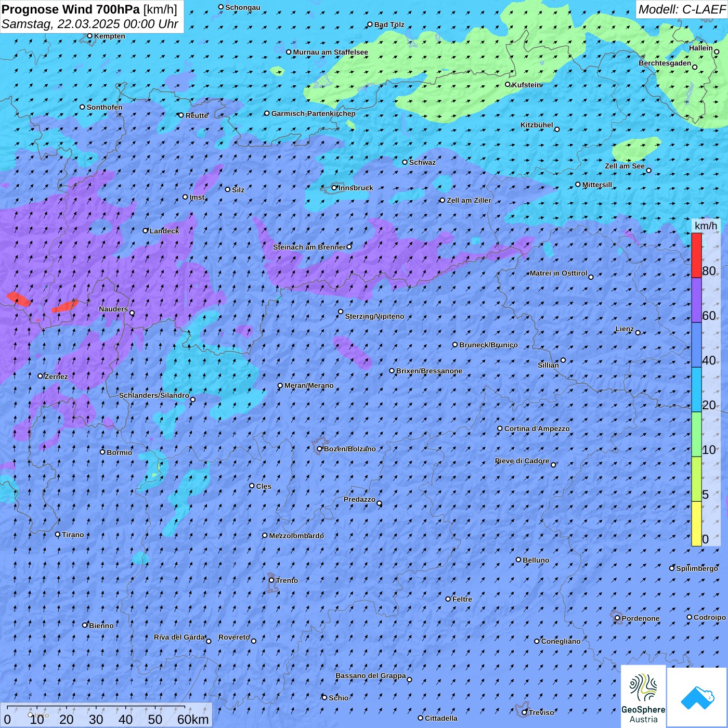This screenshot has width=728, height=728.
Task: Click the Schwaz city marker
Action: (405, 162)
